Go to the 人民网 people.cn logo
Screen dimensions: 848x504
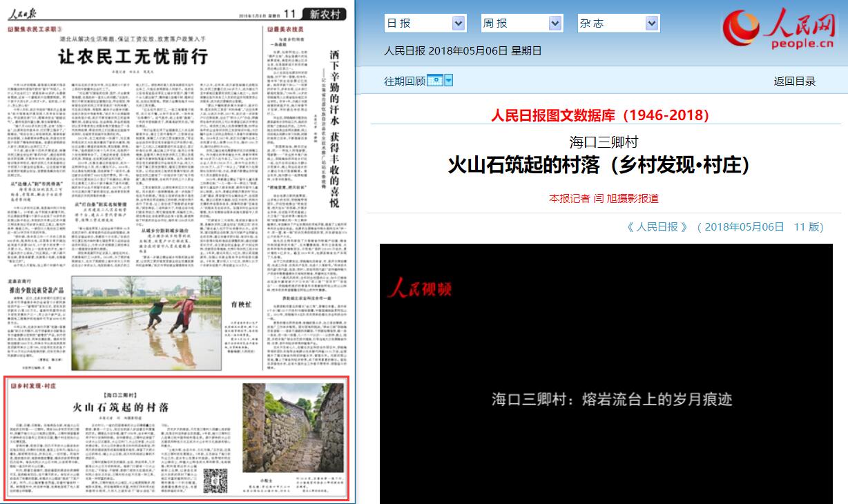pos(780,28)
